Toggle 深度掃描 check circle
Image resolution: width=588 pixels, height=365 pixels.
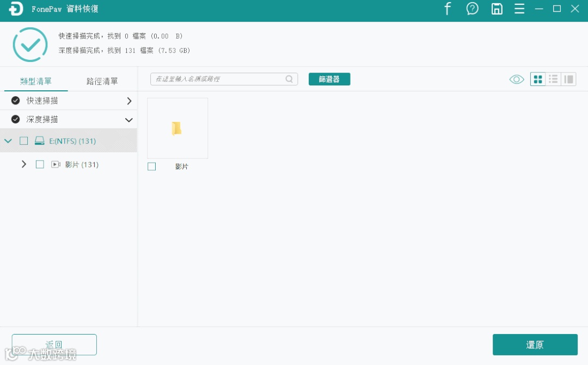pos(15,119)
